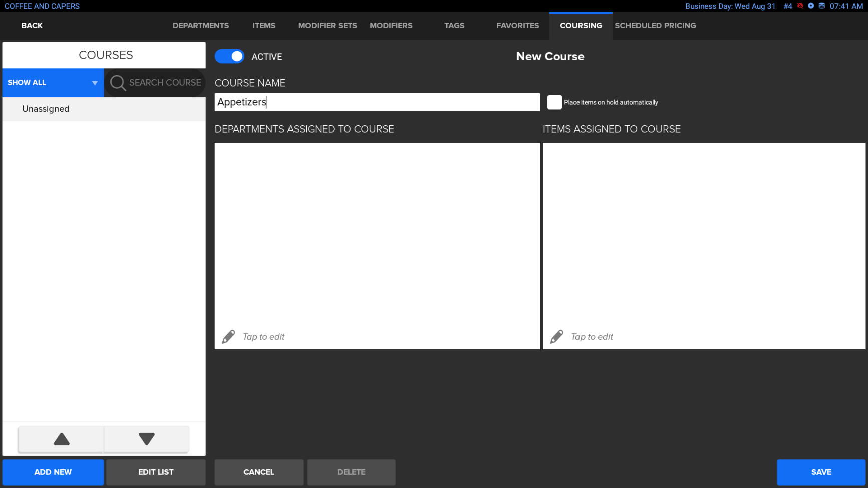Screen dimensions: 868x488
Task: Switch to the Modifier Sets tab
Action: [327, 26]
